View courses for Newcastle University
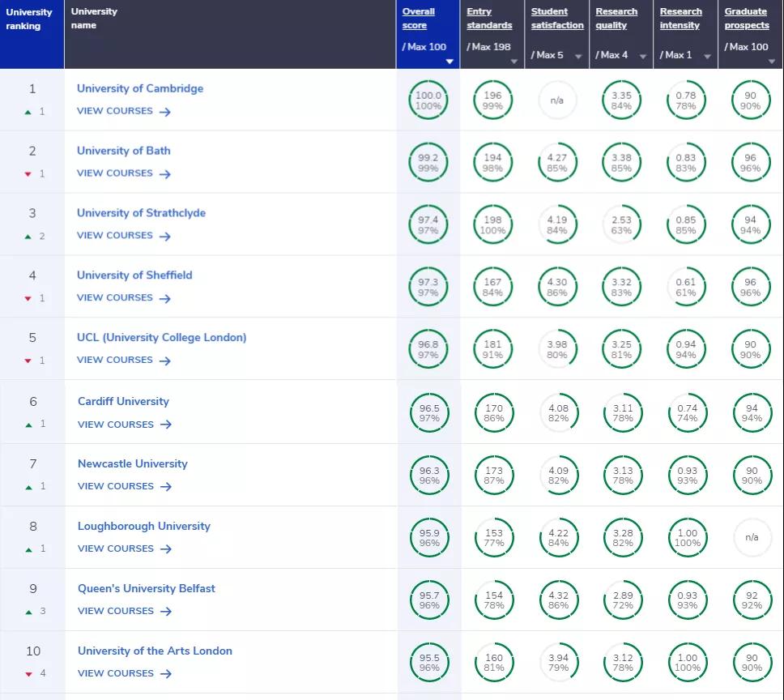This screenshot has width=784, height=700. (x=115, y=486)
